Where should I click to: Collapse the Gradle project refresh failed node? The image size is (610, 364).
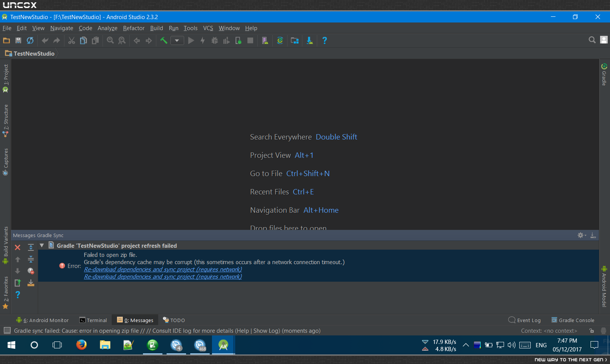[x=42, y=245]
